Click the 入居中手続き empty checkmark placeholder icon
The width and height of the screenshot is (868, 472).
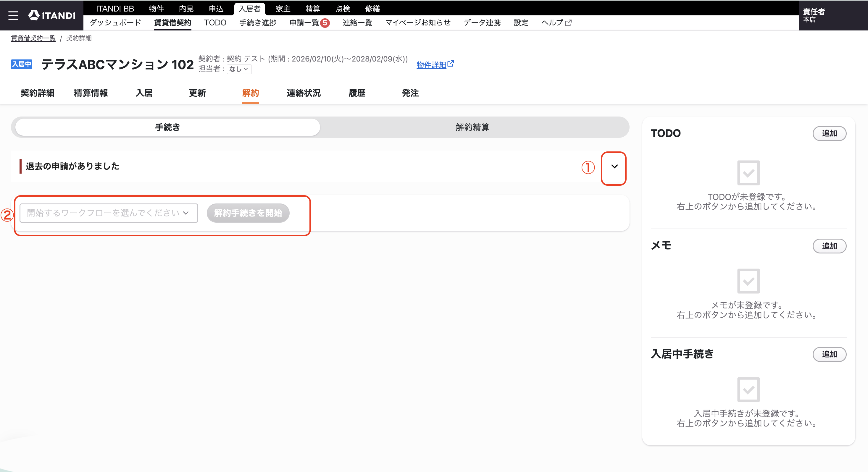pyautogui.click(x=748, y=389)
